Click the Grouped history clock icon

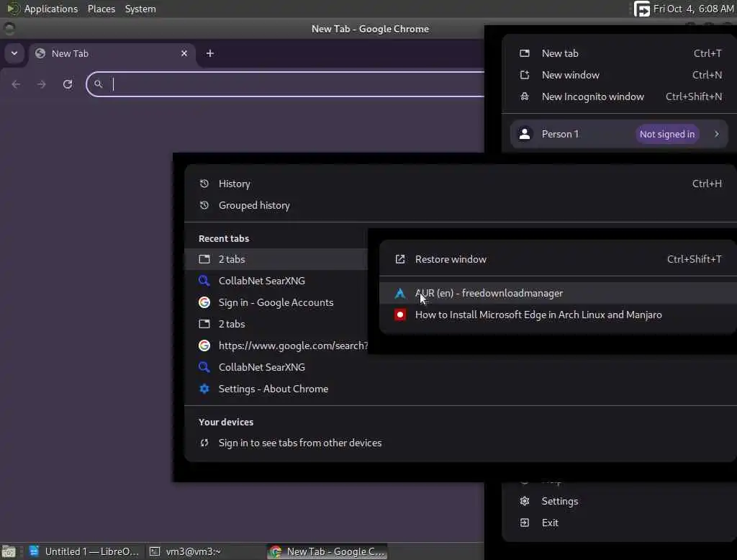click(x=204, y=205)
